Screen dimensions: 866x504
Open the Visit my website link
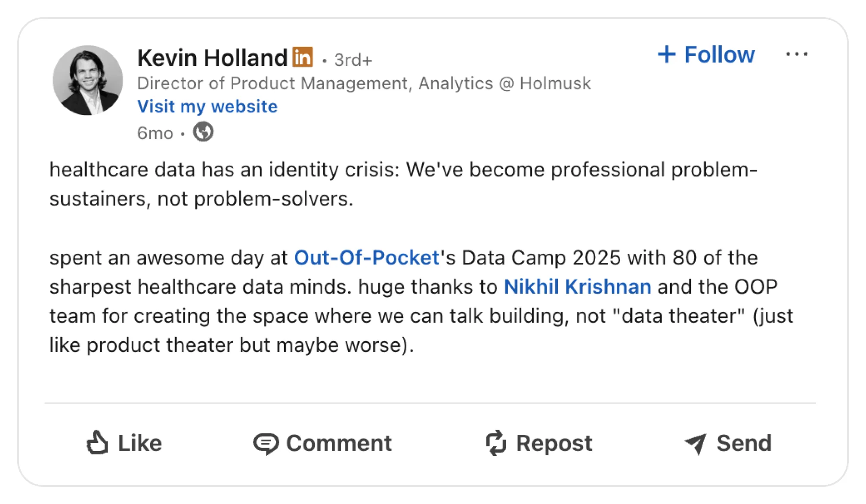point(207,106)
